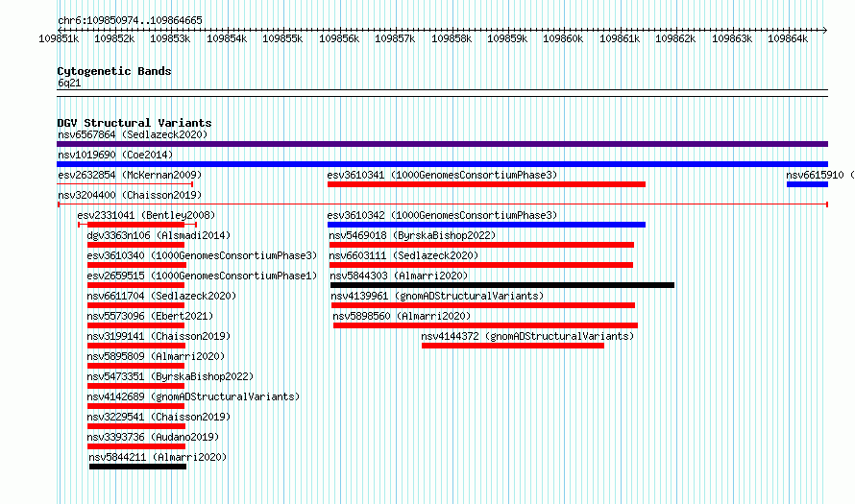Select red bar under dgv3363n106
Viewport: 855px width, 504px height.
(x=135, y=245)
